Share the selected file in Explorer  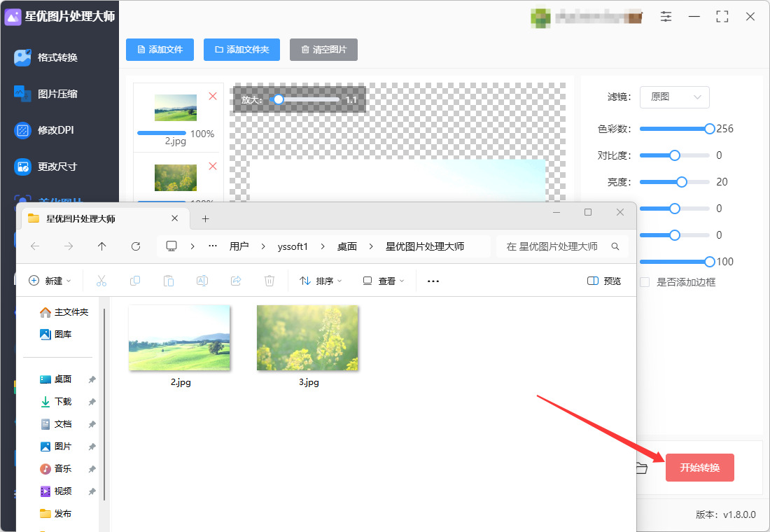(236, 281)
